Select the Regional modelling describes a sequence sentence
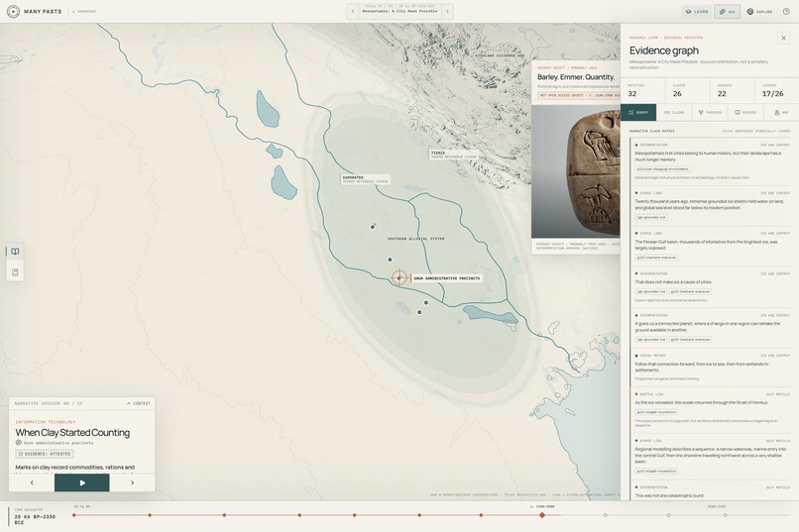This screenshot has height=532, width=799. point(711,456)
